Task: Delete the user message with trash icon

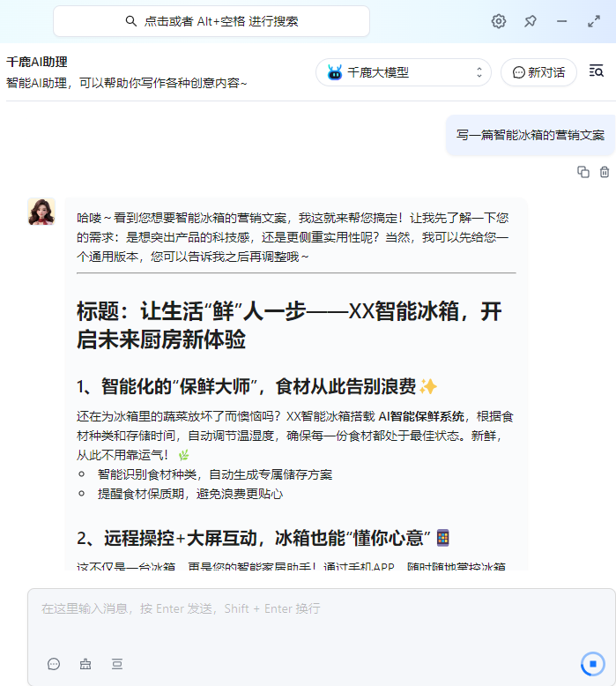Action: click(x=605, y=172)
